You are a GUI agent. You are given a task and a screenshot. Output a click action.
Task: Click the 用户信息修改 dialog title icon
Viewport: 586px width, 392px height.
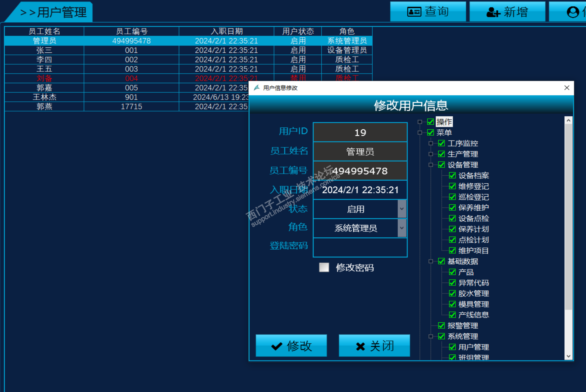coord(257,88)
